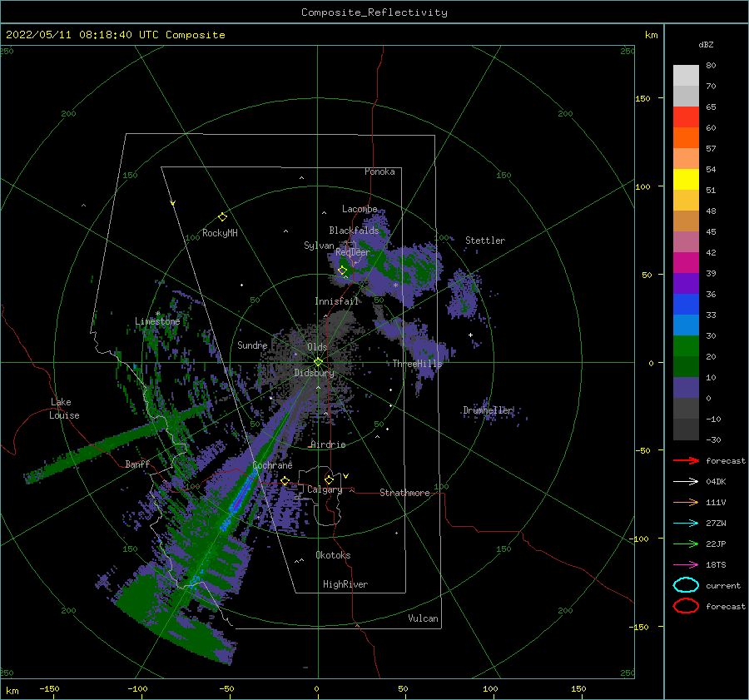Viewport: 749px width, 700px height.
Task: Click the Blackfalds label
Action: pyautogui.click(x=354, y=231)
